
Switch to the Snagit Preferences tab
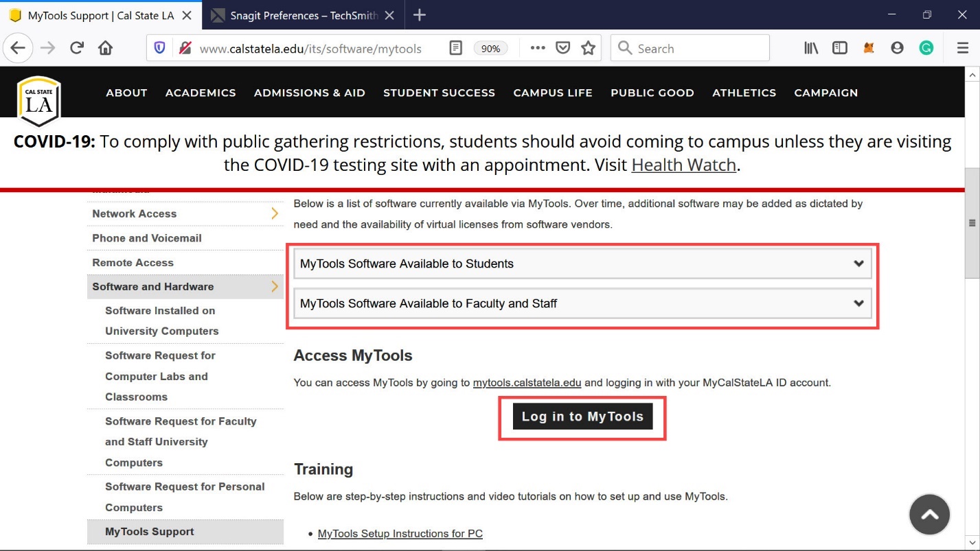[304, 15]
